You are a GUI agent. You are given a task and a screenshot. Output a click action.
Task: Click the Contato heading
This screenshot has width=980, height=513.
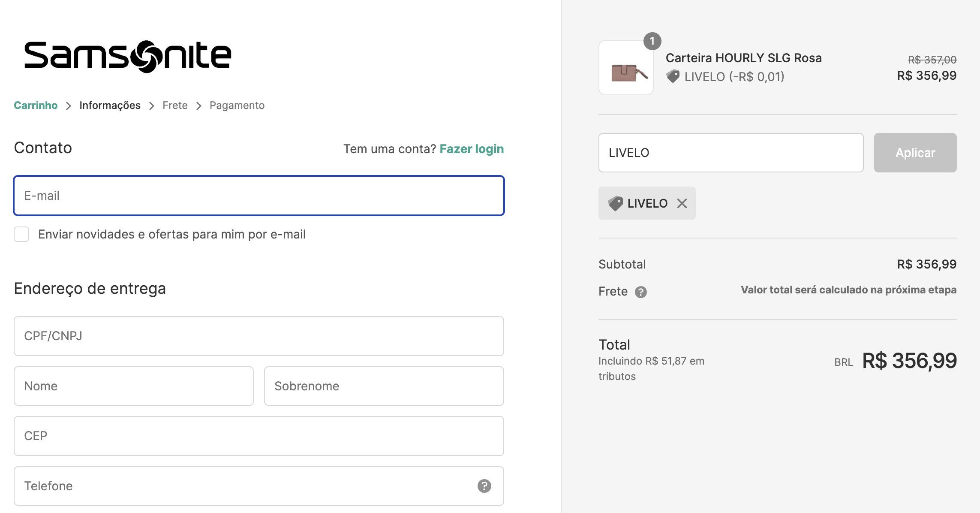tap(43, 148)
